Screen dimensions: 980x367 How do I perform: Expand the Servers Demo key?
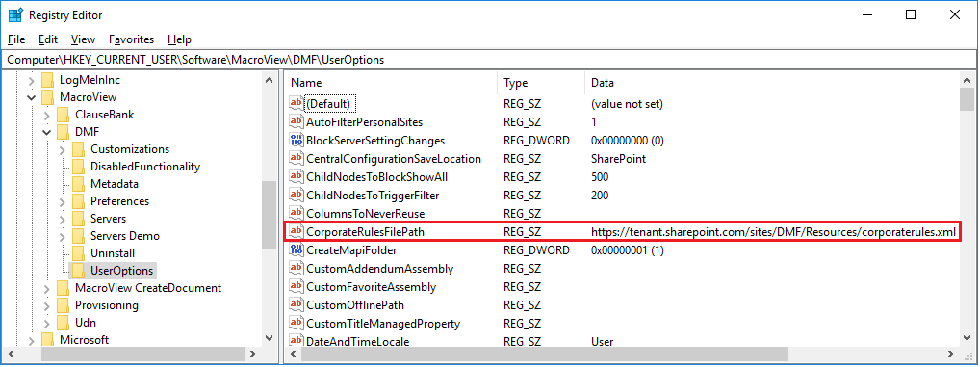coord(62,236)
